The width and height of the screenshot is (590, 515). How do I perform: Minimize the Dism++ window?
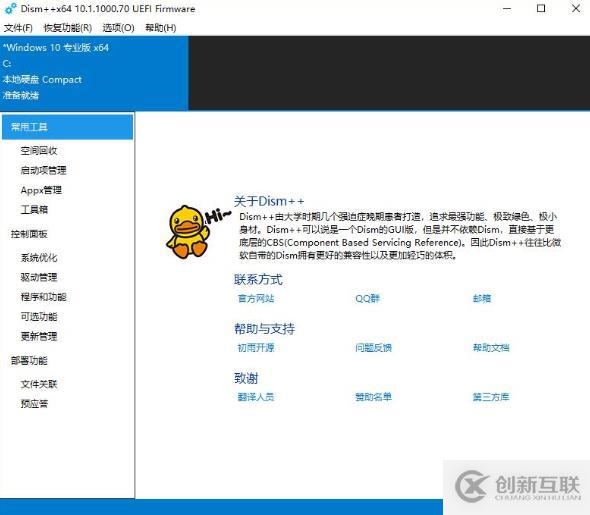point(507,8)
